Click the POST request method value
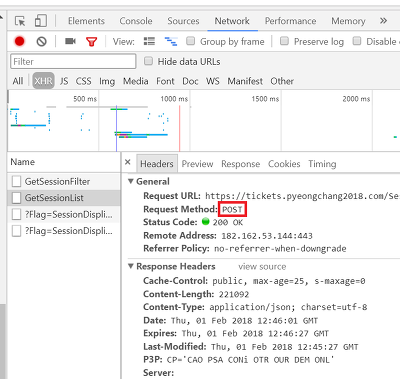The image size is (400, 379). tap(232, 209)
